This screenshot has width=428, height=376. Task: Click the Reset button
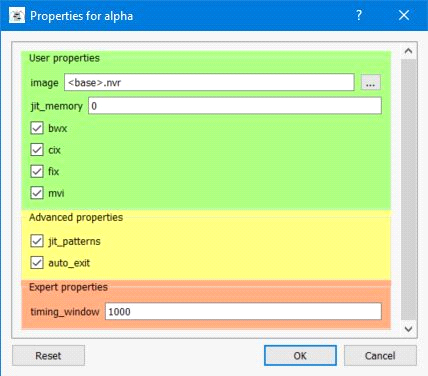click(x=48, y=356)
